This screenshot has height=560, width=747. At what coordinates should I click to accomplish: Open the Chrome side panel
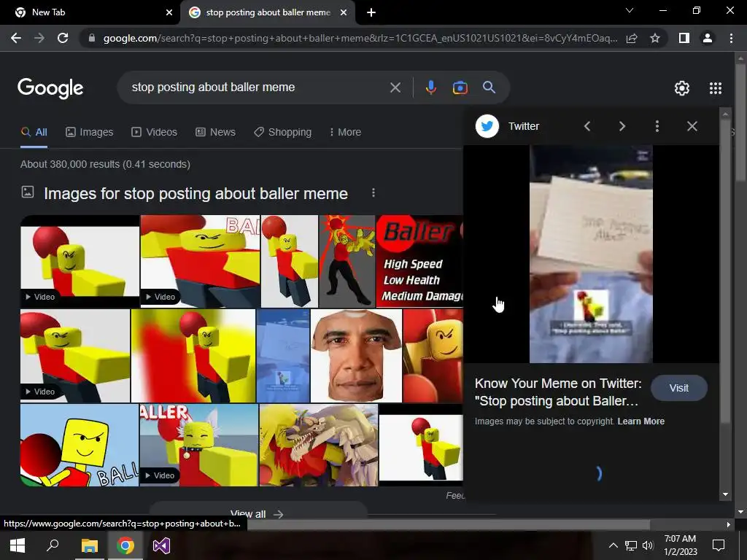point(684,38)
